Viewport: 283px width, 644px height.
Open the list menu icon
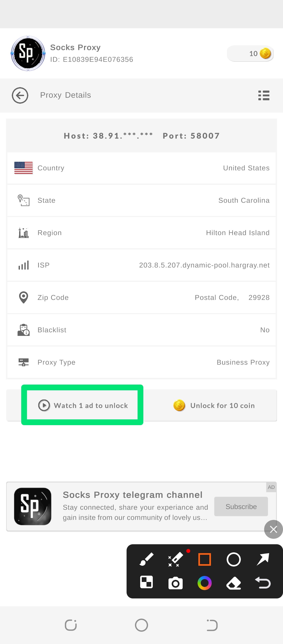pos(264,95)
